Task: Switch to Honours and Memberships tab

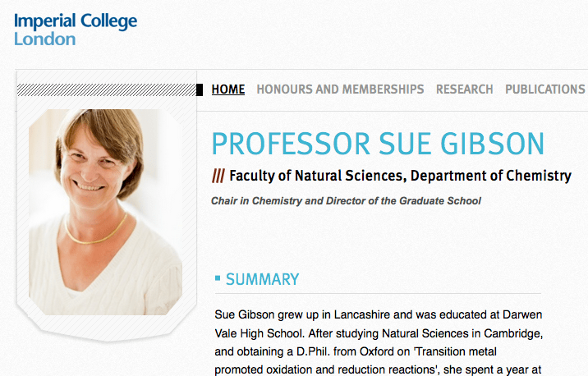Action: pyautogui.click(x=340, y=89)
